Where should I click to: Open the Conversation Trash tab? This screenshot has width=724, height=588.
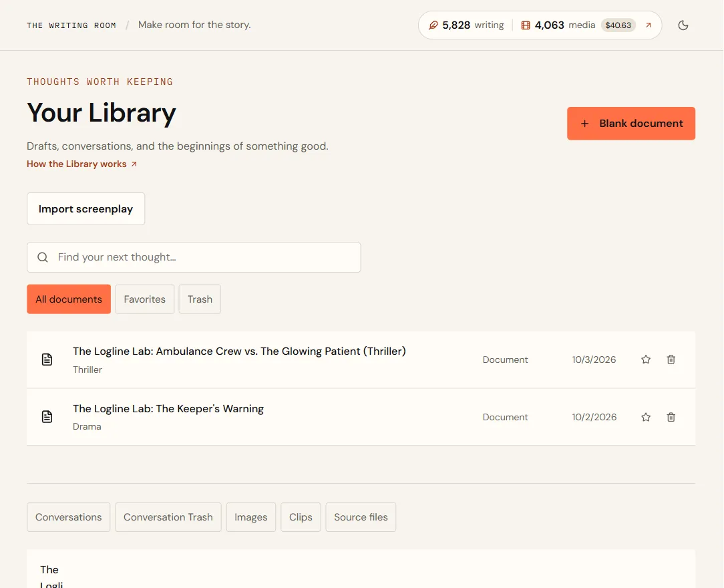[x=168, y=517]
